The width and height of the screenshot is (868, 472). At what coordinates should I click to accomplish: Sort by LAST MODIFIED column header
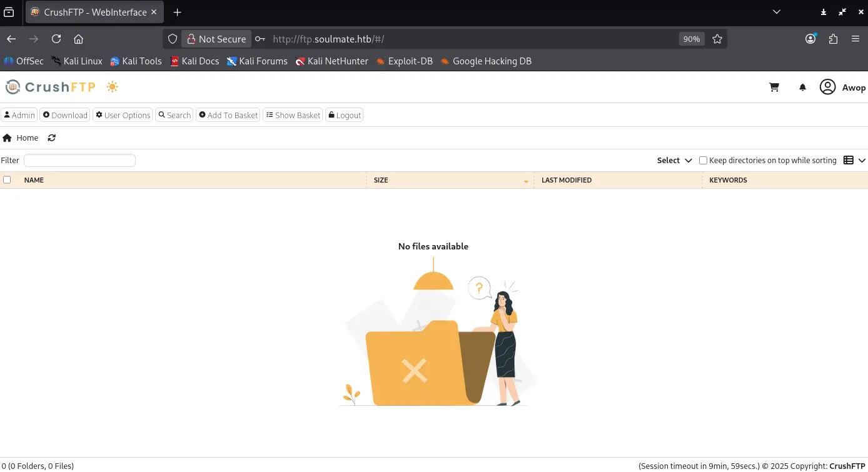567,180
